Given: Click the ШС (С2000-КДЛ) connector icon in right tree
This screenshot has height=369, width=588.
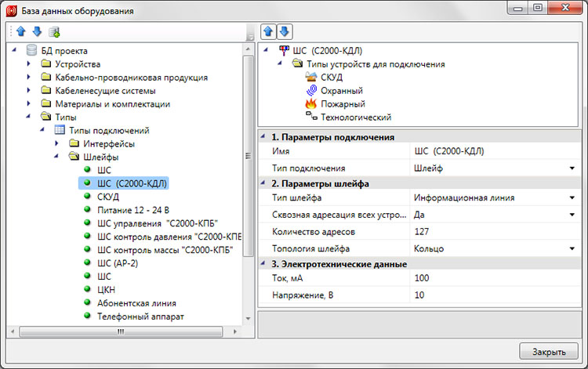Looking at the screenshot, I should tap(285, 50).
